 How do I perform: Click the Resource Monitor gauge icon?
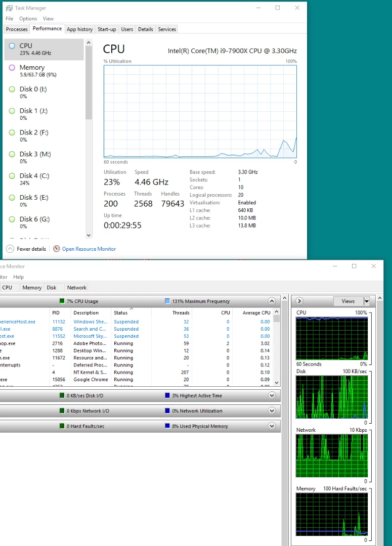coord(57,249)
